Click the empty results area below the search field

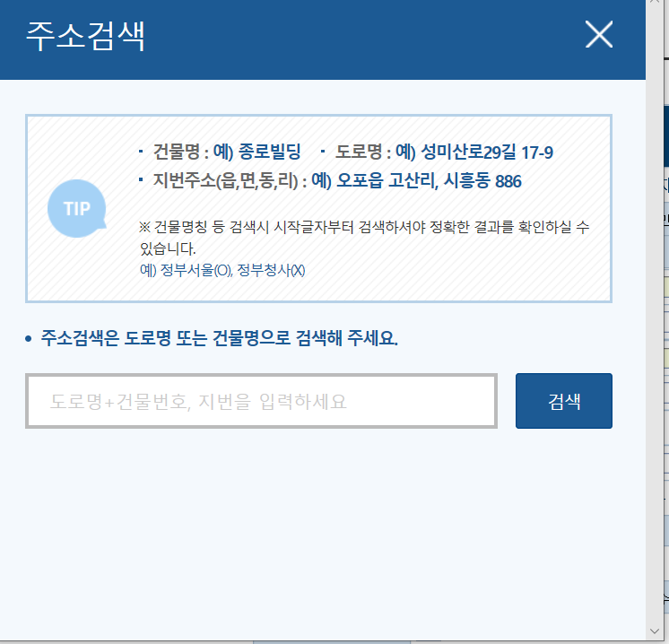pyautogui.click(x=323, y=534)
